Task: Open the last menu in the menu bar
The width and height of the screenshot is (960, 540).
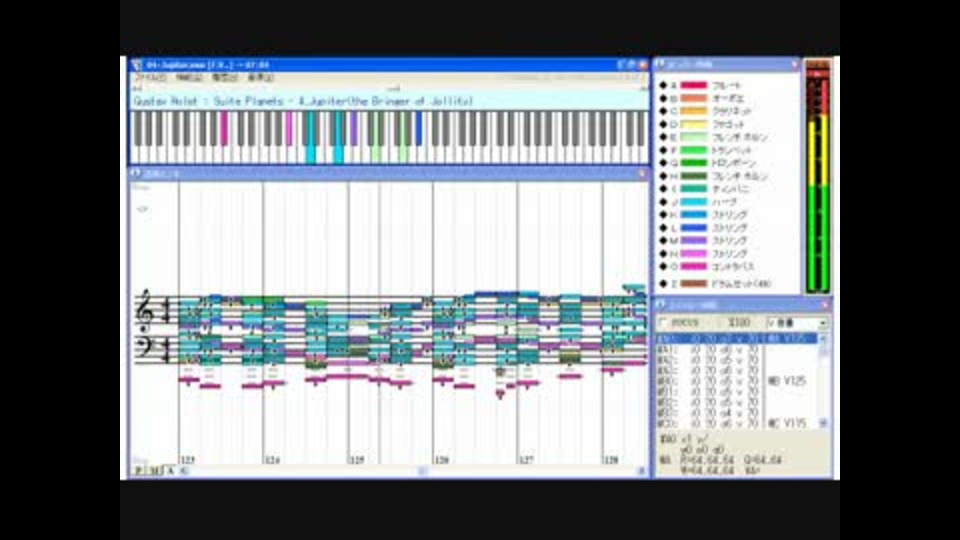Action: 260,78
